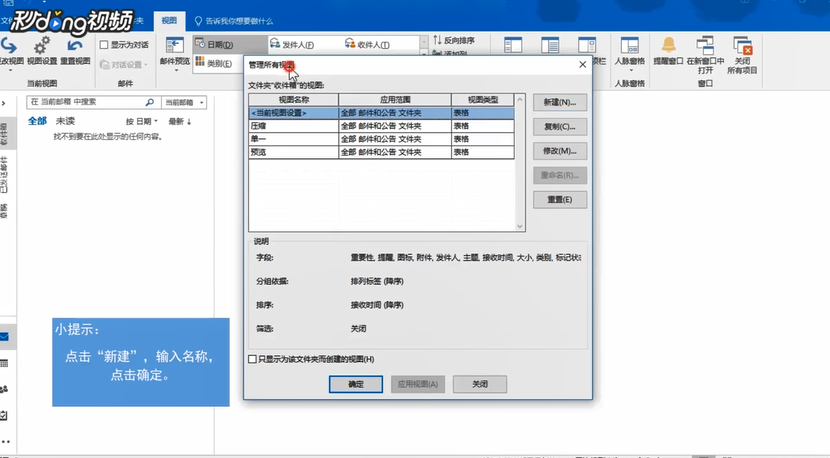
Task: Select the 单一 view row
Action: click(381, 139)
